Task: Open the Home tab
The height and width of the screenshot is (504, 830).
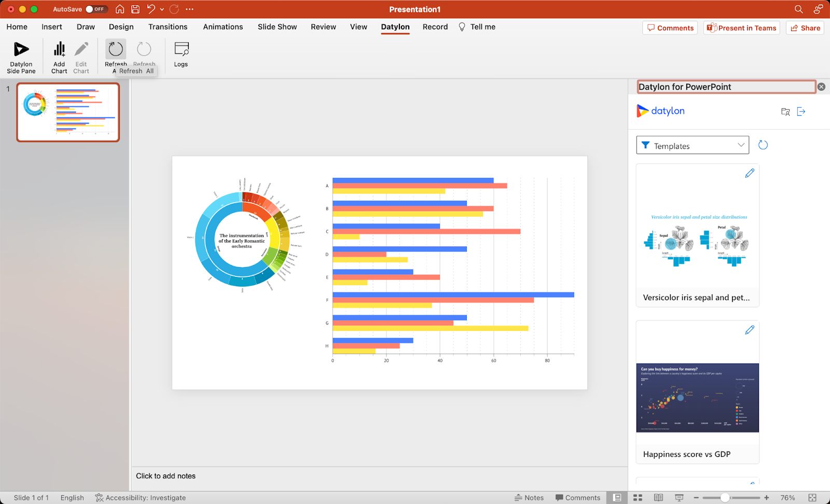Action: [17, 27]
